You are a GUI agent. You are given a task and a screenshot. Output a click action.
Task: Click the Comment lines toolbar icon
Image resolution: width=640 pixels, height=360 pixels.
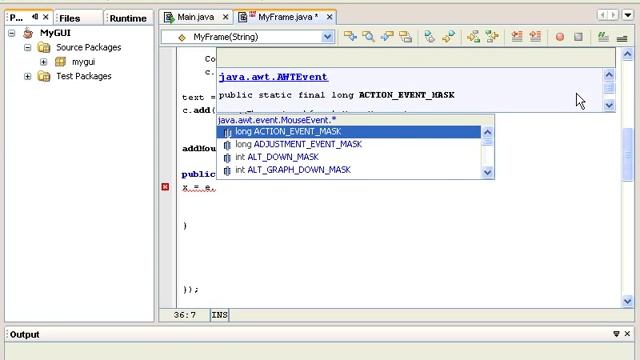tap(603, 37)
